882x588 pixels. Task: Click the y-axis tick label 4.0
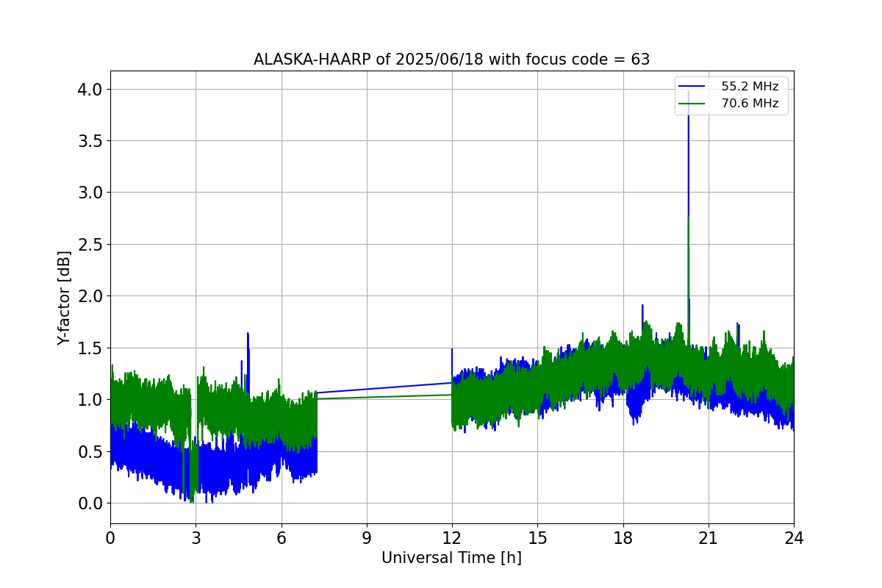90,89
